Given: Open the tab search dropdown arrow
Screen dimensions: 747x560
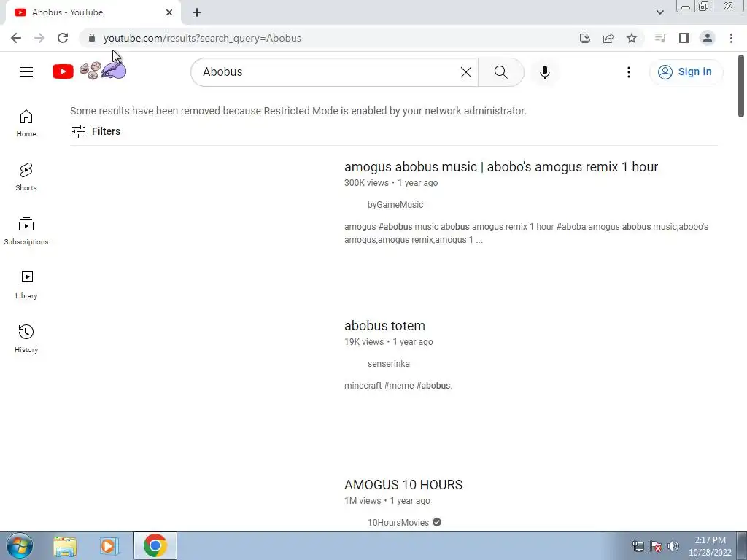Looking at the screenshot, I should pyautogui.click(x=659, y=12).
